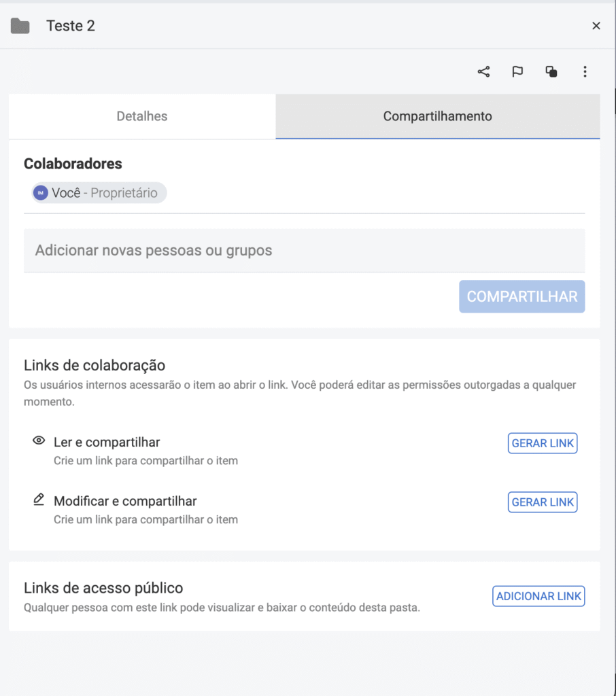Screen dimensions: 616x696
Task: Generate link for Modificar e compartilhar
Action: 543,502
